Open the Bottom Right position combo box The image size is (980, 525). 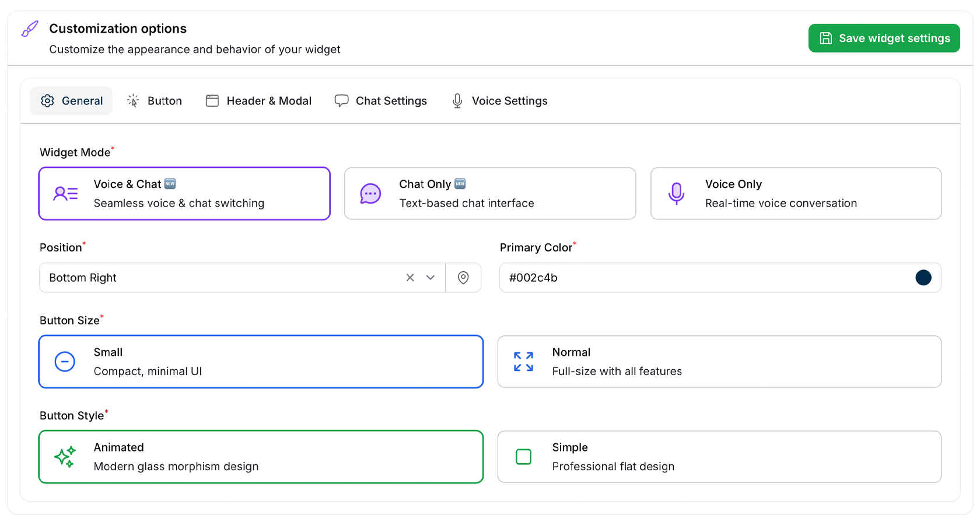coord(222,278)
